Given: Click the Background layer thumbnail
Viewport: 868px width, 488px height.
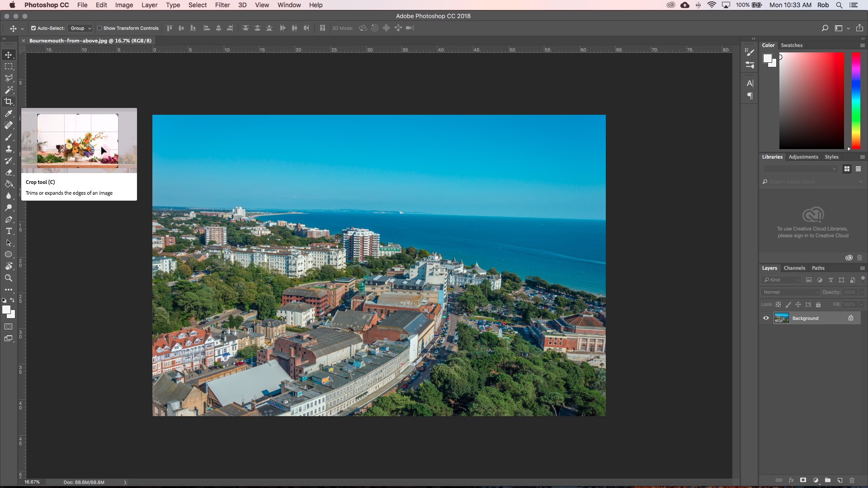Looking at the screenshot, I should (781, 318).
